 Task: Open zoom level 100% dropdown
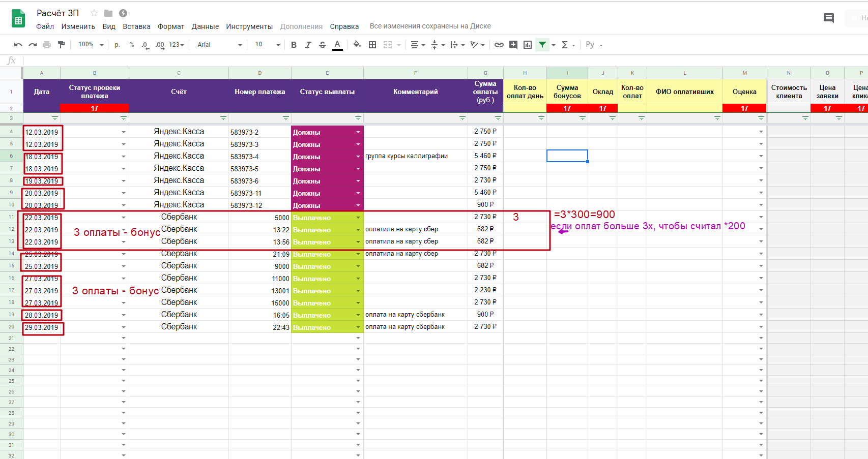(91, 45)
